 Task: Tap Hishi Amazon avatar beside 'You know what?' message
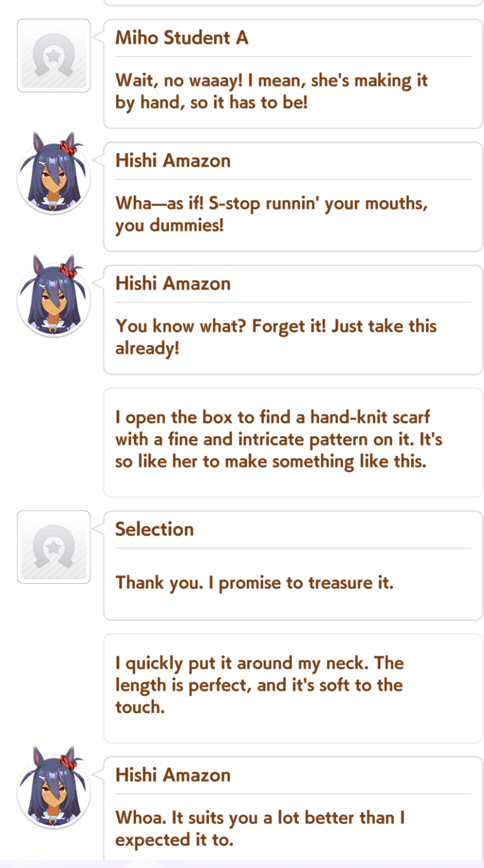point(54,296)
